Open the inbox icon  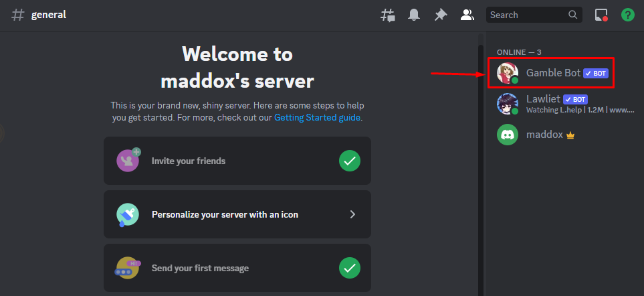601,15
